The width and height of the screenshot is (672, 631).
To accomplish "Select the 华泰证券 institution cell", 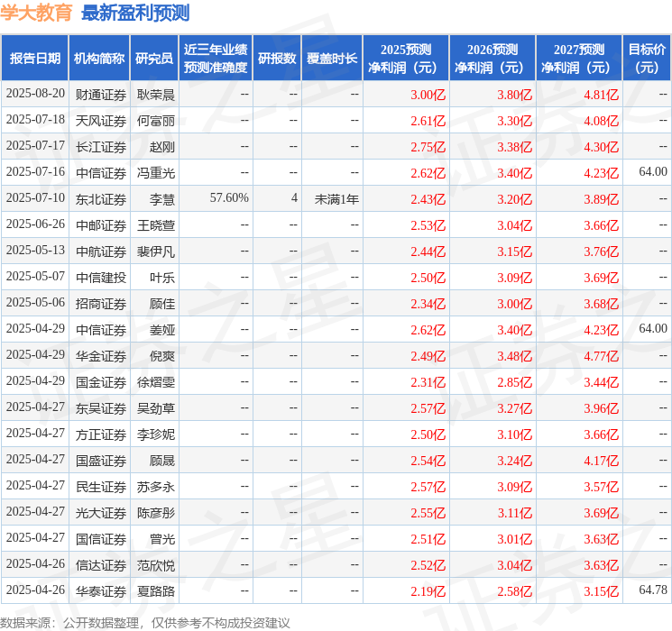I will [101, 591].
